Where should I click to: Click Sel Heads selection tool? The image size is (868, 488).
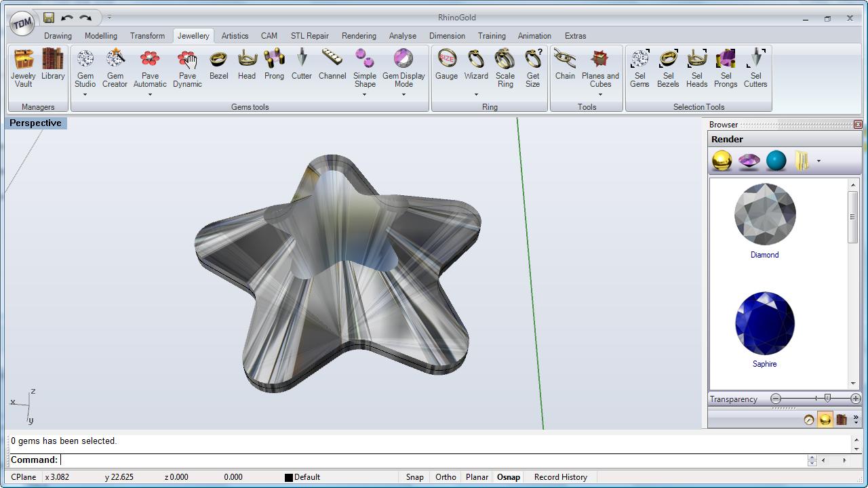pyautogui.click(x=696, y=68)
